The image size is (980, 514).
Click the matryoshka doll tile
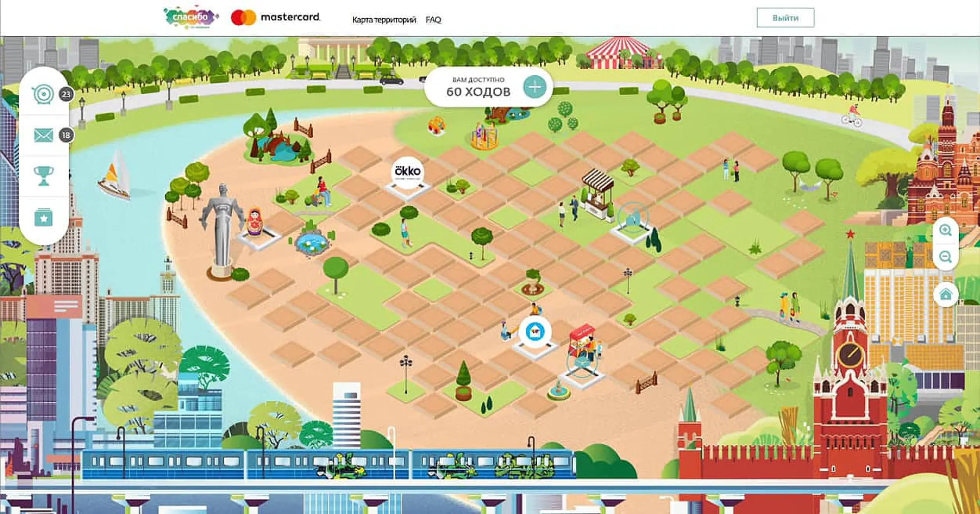[x=255, y=222]
